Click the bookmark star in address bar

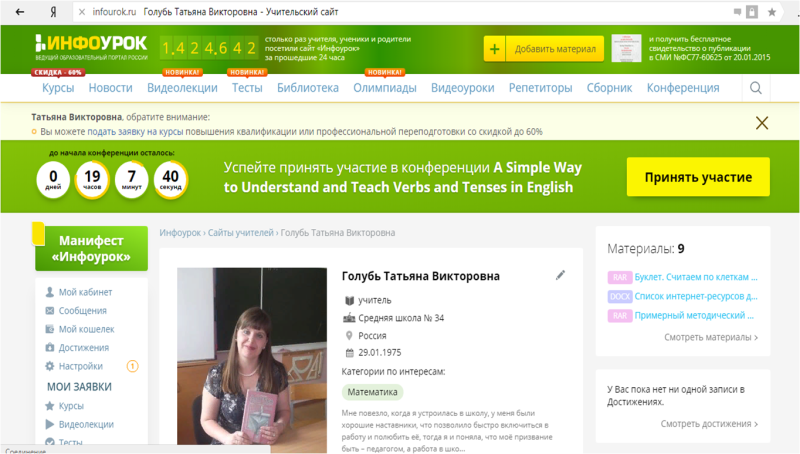772,11
